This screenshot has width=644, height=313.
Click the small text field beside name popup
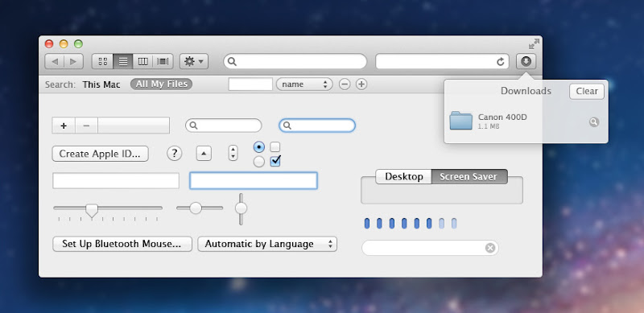click(250, 84)
